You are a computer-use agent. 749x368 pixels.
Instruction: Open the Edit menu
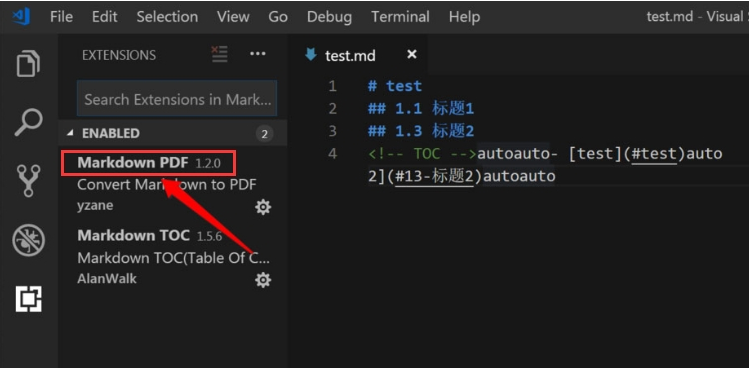(x=105, y=17)
